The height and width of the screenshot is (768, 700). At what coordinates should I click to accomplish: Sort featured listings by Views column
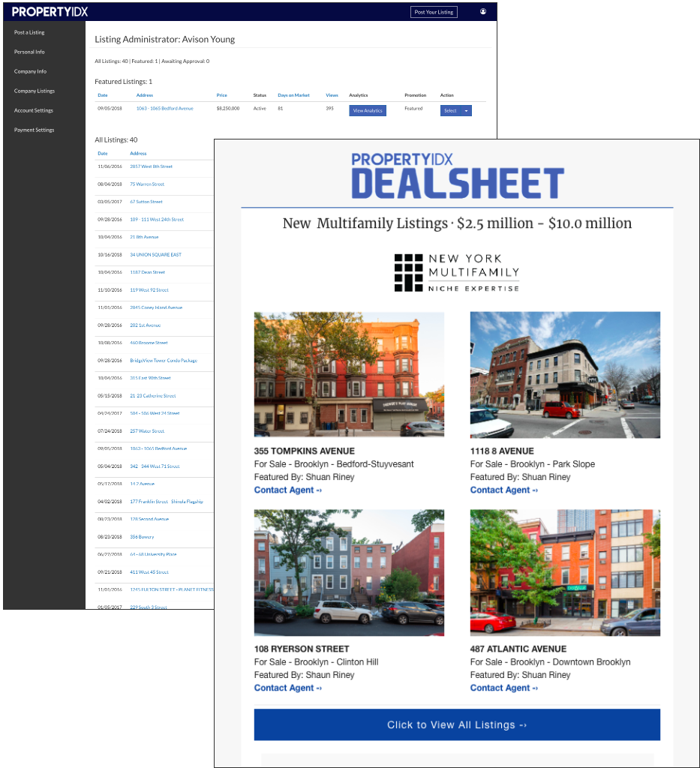coord(332,95)
